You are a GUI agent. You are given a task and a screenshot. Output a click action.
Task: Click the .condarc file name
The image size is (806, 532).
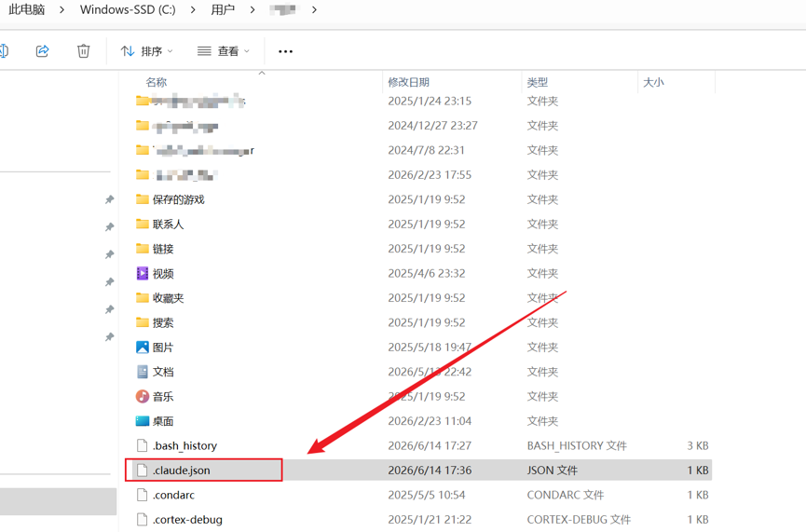[x=173, y=495]
